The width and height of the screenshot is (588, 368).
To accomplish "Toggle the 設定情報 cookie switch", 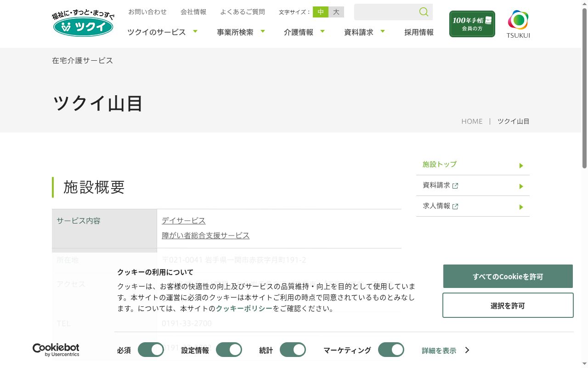I will (x=229, y=350).
